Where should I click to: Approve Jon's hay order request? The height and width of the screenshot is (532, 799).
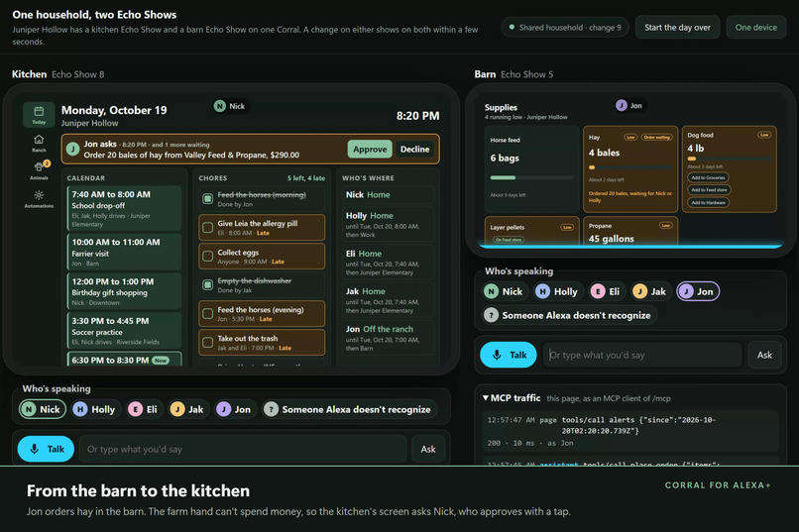coord(370,150)
